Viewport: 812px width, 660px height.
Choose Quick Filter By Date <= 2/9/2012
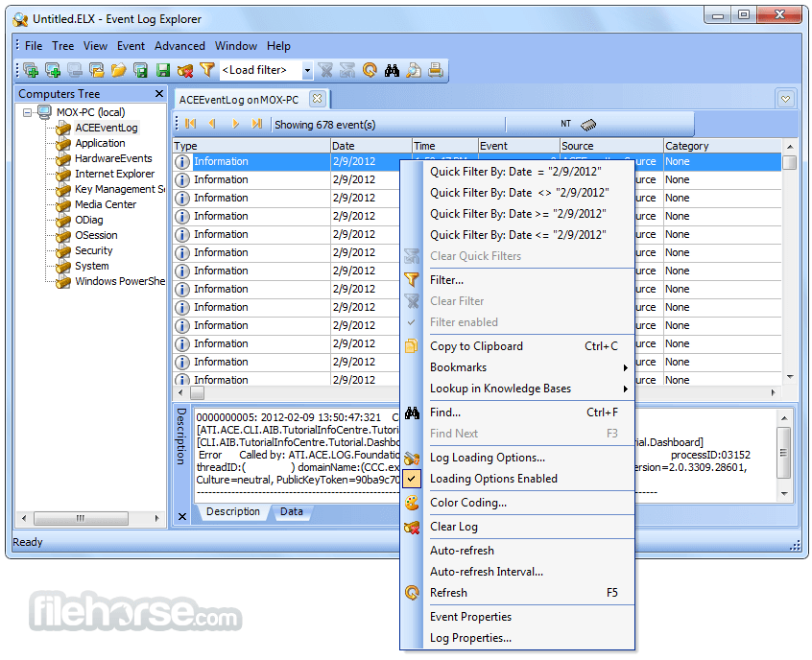point(518,235)
